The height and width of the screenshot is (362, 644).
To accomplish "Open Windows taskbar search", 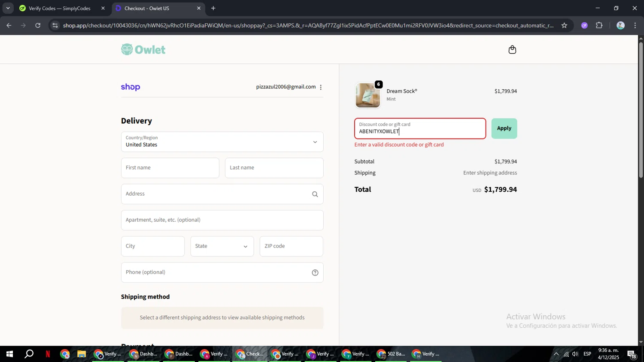I will 29,354.
